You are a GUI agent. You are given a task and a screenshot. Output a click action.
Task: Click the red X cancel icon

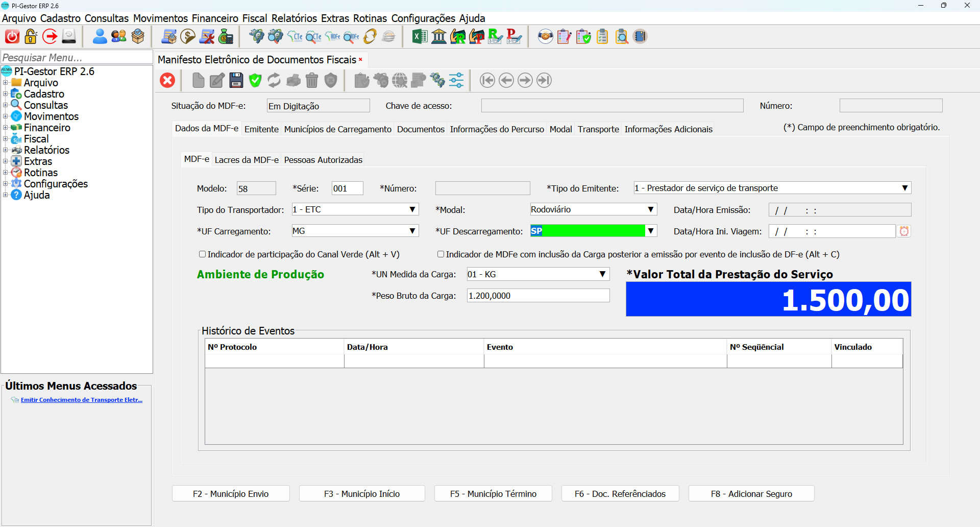pos(167,80)
